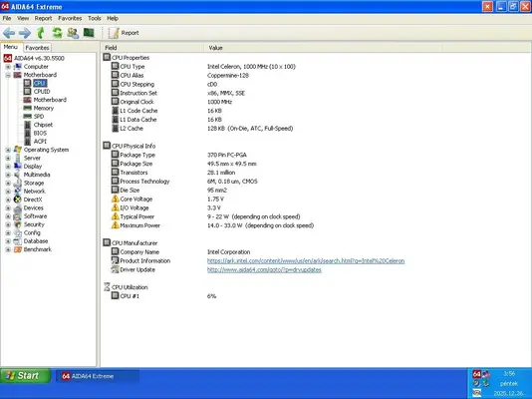Click the DirectX logo icon in tree

[x=17, y=199]
